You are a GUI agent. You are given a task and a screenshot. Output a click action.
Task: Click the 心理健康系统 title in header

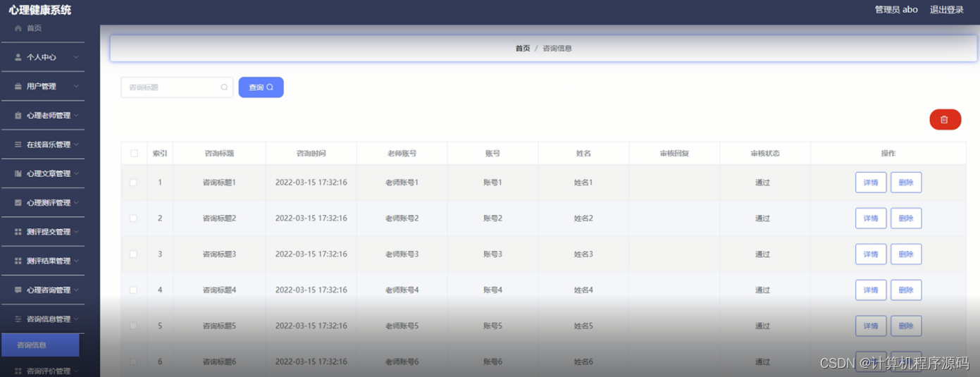40,10
